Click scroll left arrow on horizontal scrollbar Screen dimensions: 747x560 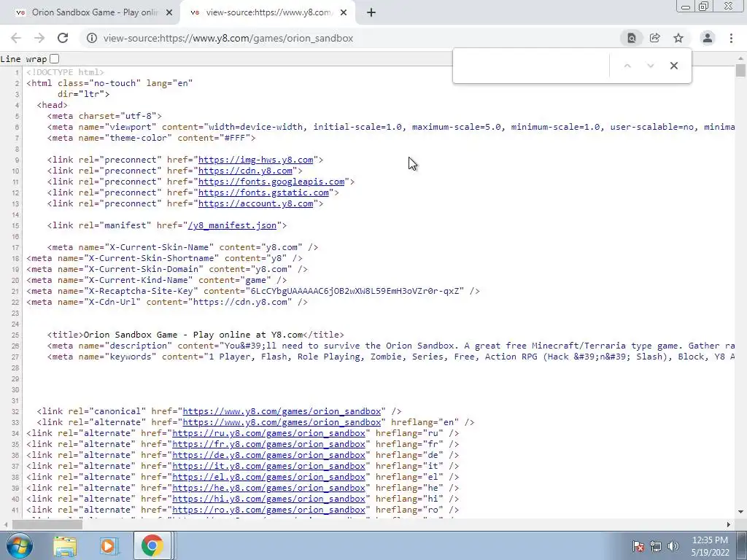tap(5, 525)
